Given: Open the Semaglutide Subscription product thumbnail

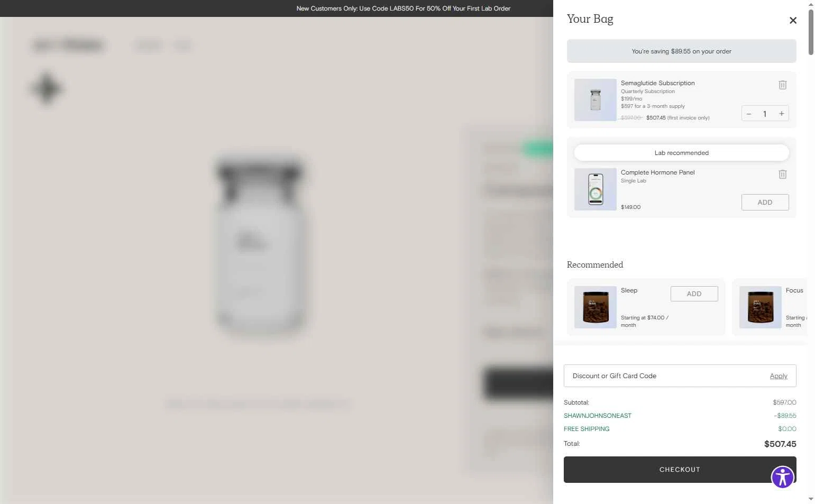Looking at the screenshot, I should coord(596,100).
